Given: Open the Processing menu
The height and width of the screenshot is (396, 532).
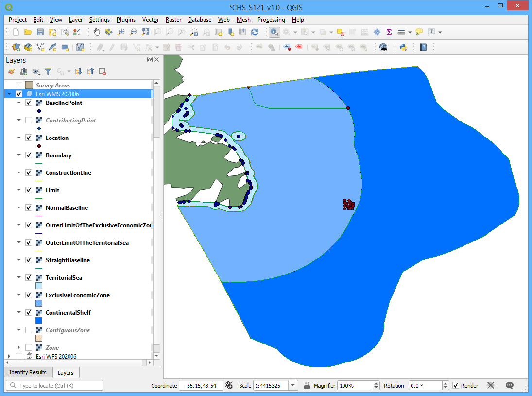Looking at the screenshot, I should click(x=271, y=20).
